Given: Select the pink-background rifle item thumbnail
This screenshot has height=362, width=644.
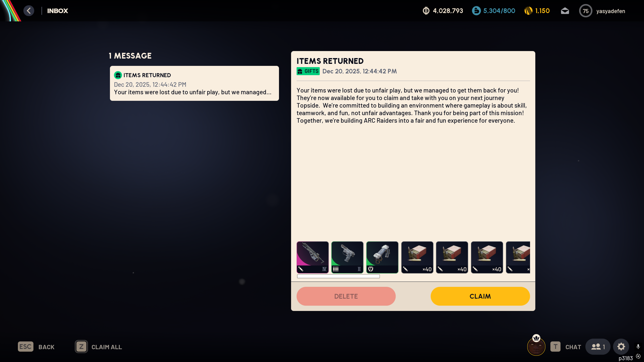Looking at the screenshot, I should (x=312, y=257).
